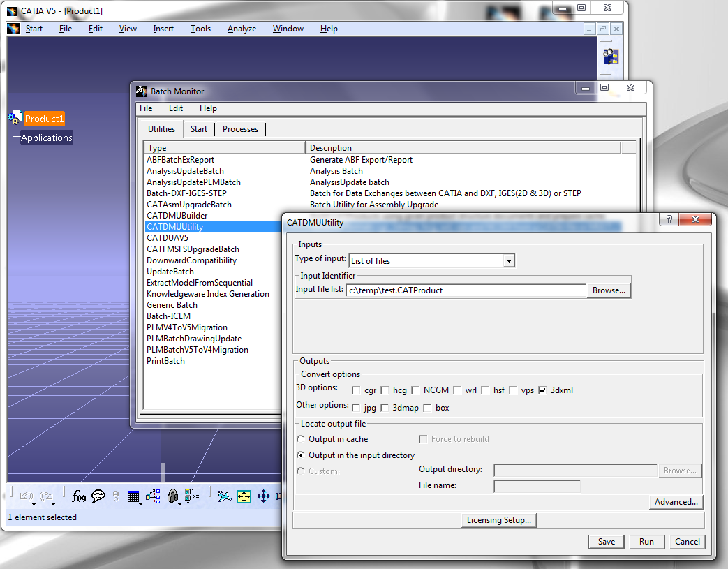This screenshot has width=728, height=569.
Task: Open Undo history dropdown arrow
Action: tap(34, 504)
